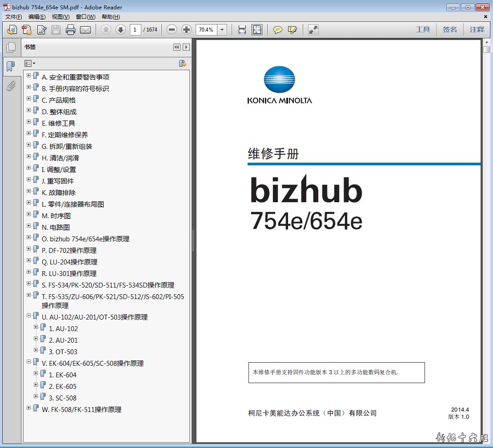Viewport: 493px width, 448px height.
Task: Open the zoom level dropdown arrow
Action: (x=222, y=30)
